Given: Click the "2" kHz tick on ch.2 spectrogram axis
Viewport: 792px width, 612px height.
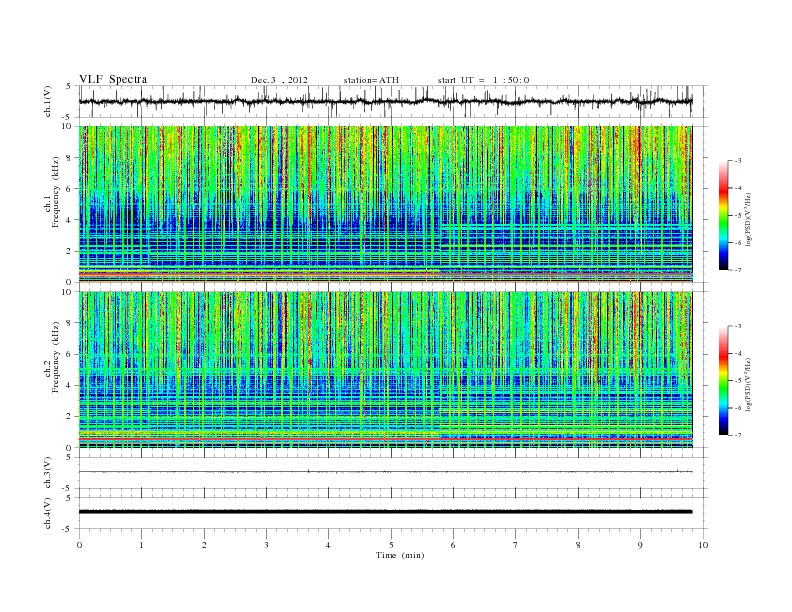Looking at the screenshot, I should tap(69, 417).
